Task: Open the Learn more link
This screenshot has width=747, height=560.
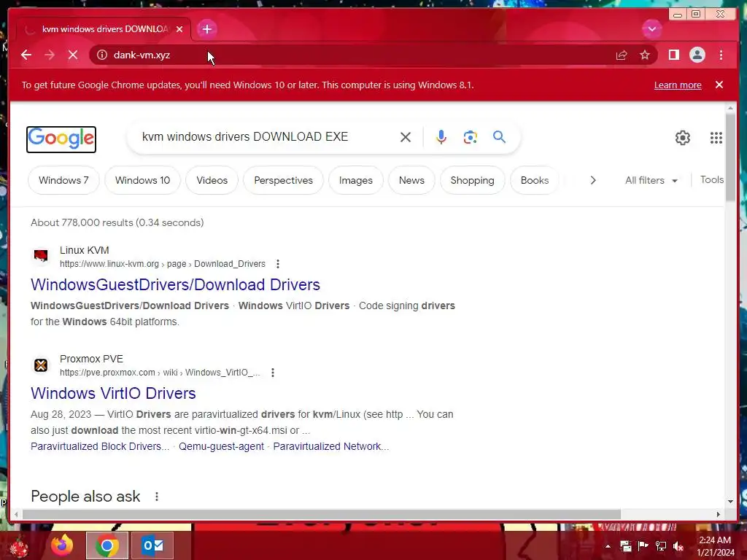Action: 678,85
